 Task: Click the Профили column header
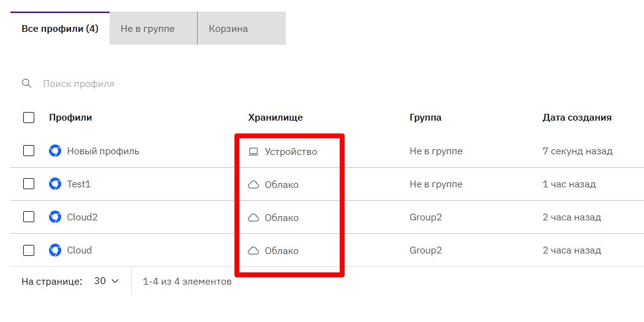pyautogui.click(x=70, y=118)
